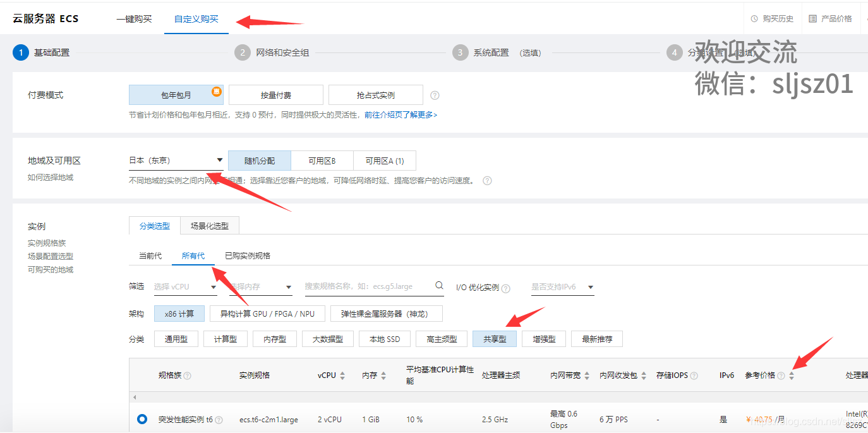
Task: Select 可用区A (1) zone option
Action: tap(385, 161)
